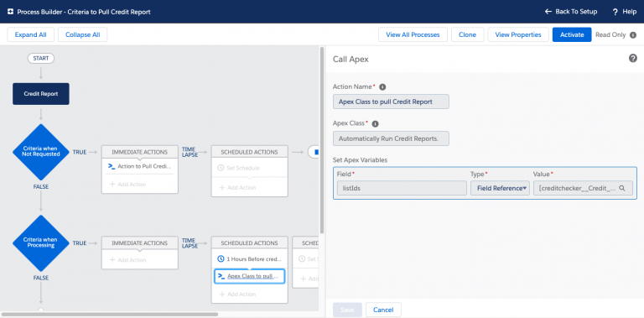Click the Apex icon beside Apex Class to pull
644x318 pixels.
tap(221, 276)
